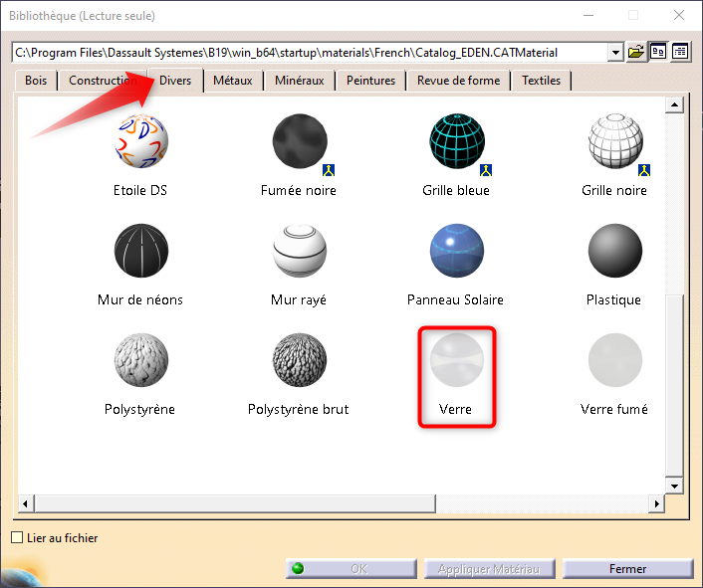This screenshot has width=703, height=588.
Task: Pick the Panneau Solaire material sphere
Action: pos(455,253)
